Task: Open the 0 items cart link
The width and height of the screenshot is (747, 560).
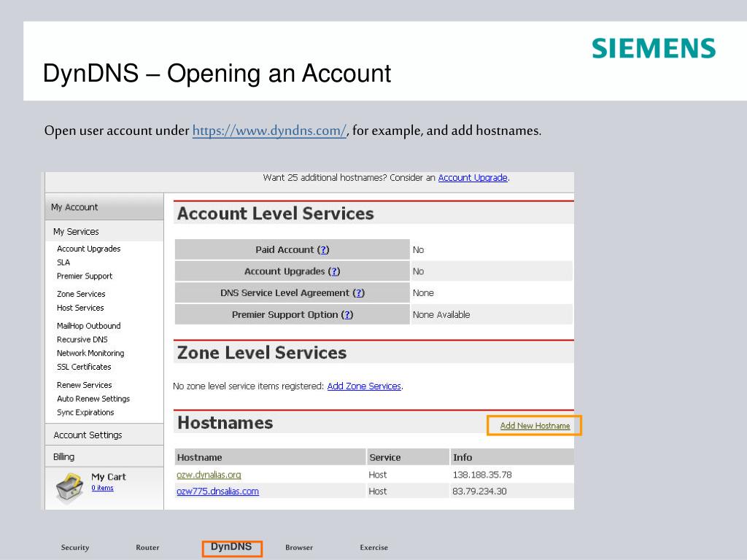Action: pos(102,488)
